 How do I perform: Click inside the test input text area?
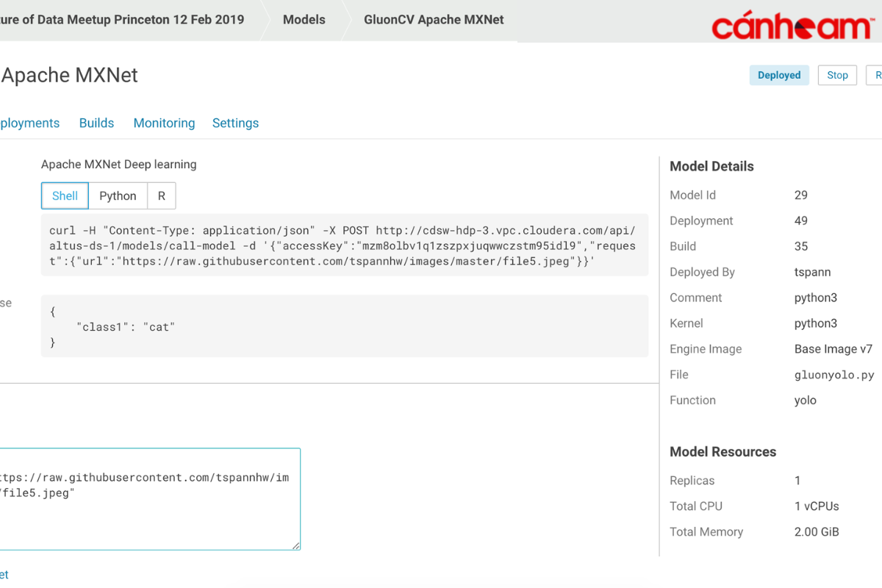pyautogui.click(x=149, y=499)
